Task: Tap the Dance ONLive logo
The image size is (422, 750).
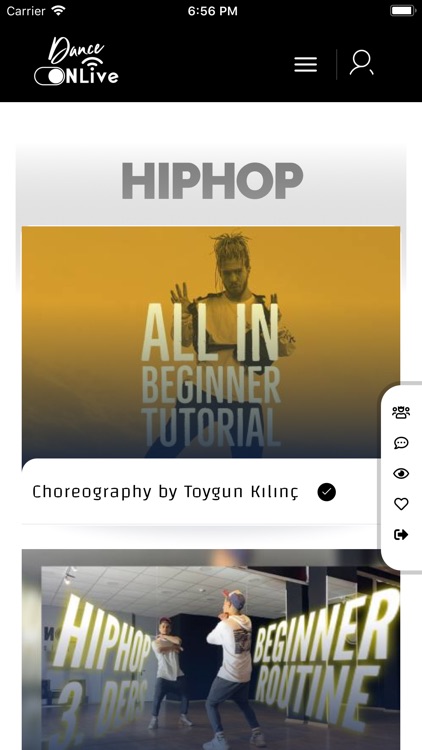Action: click(x=77, y=62)
